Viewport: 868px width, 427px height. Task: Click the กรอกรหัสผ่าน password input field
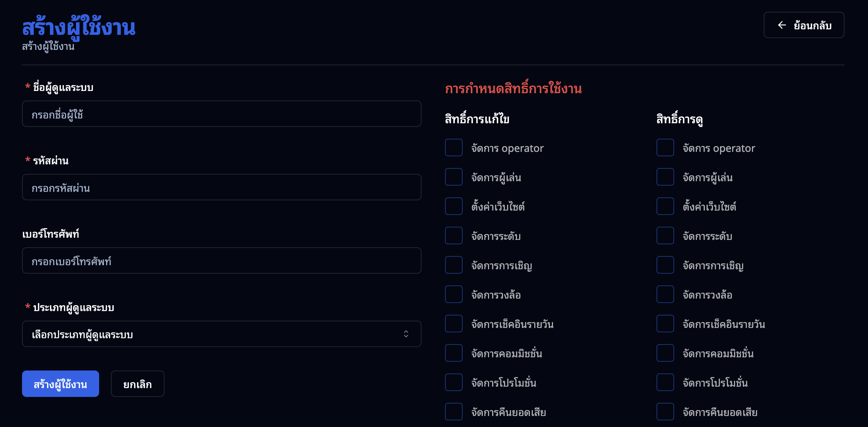click(x=222, y=187)
